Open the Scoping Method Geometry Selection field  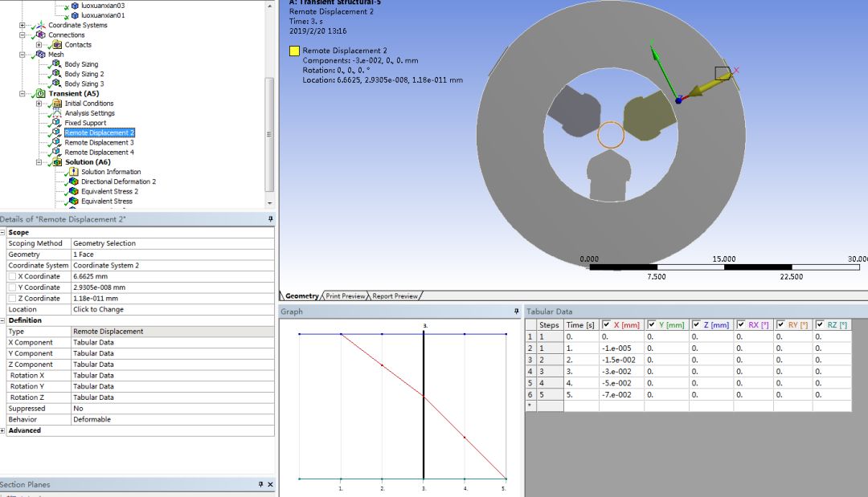click(x=173, y=243)
